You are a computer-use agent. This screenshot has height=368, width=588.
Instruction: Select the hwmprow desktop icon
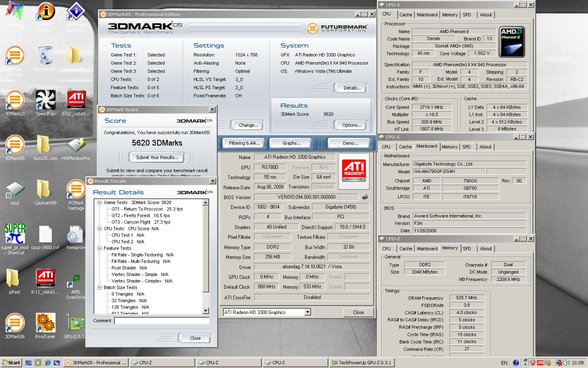[76, 237]
